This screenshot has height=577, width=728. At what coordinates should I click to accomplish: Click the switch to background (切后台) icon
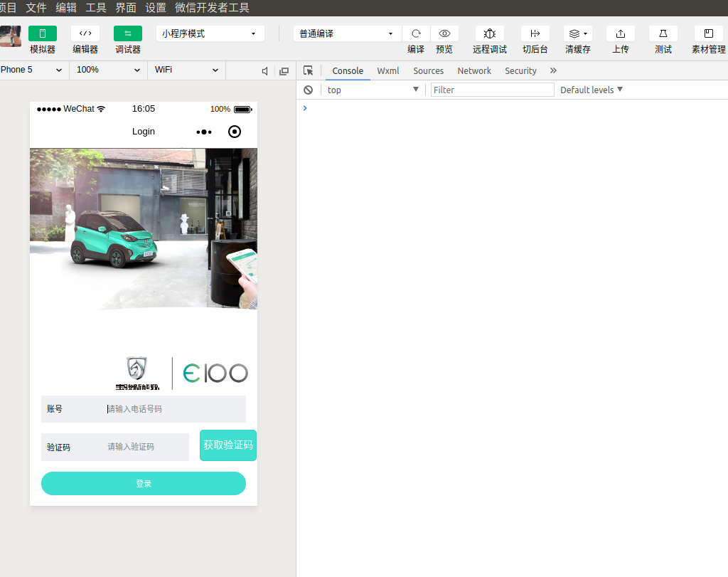(535, 33)
